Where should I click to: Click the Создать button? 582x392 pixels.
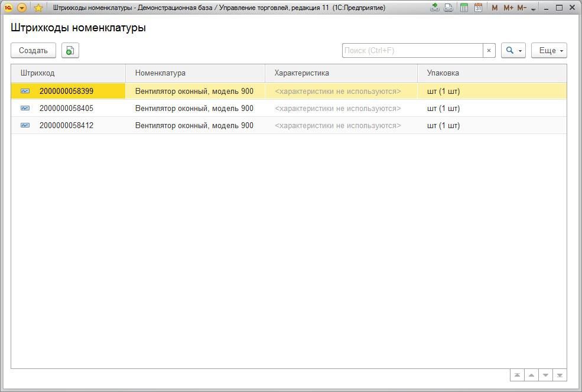coord(33,51)
